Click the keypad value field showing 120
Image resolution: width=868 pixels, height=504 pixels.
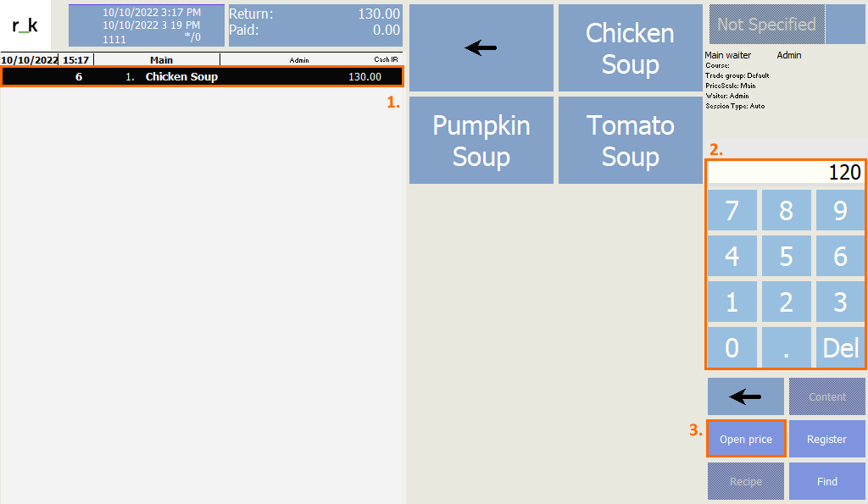(x=786, y=173)
